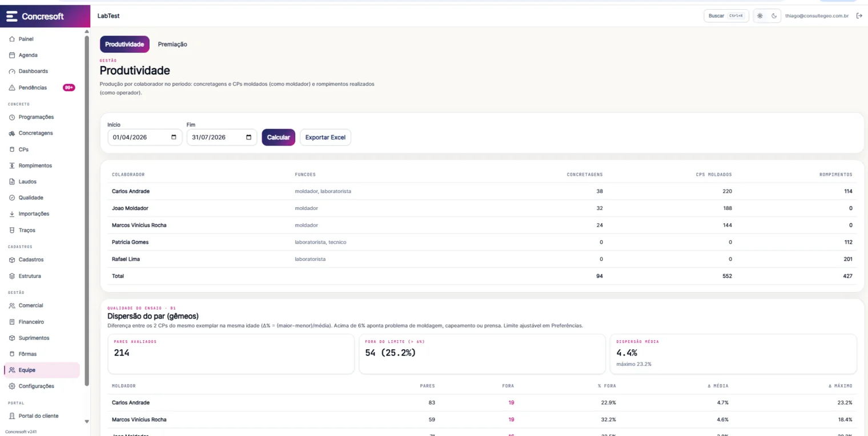Open CPs in the sidebar
868x436 pixels.
pos(23,150)
